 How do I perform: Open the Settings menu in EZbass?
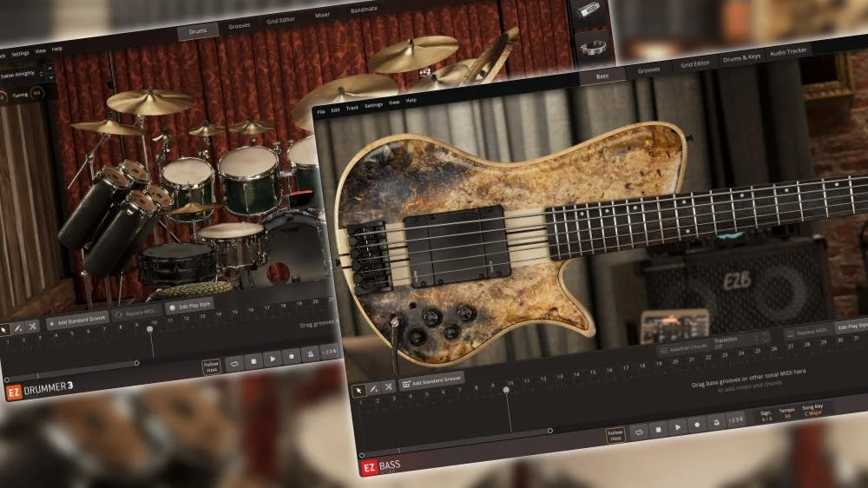(x=373, y=105)
